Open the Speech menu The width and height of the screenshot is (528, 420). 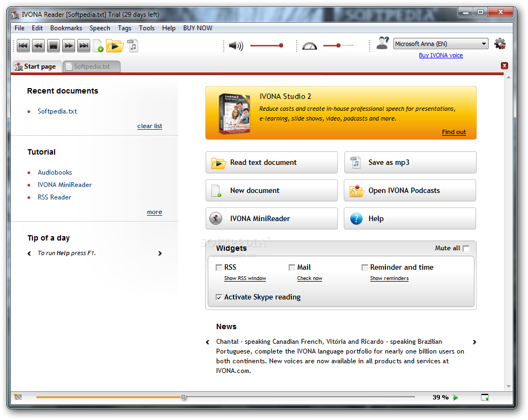pyautogui.click(x=99, y=28)
